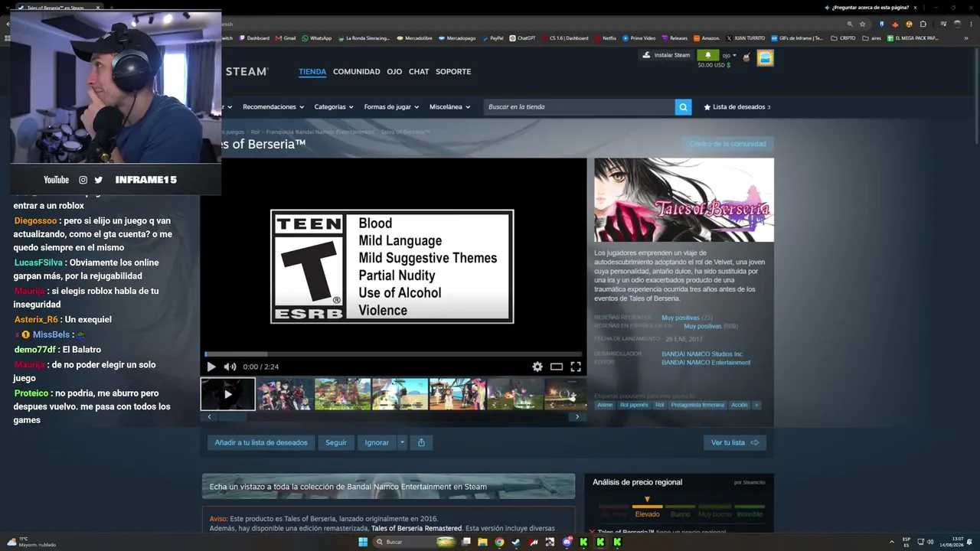Expand the 'Formas de jugar' menu
980x551 pixels.
tap(391, 107)
